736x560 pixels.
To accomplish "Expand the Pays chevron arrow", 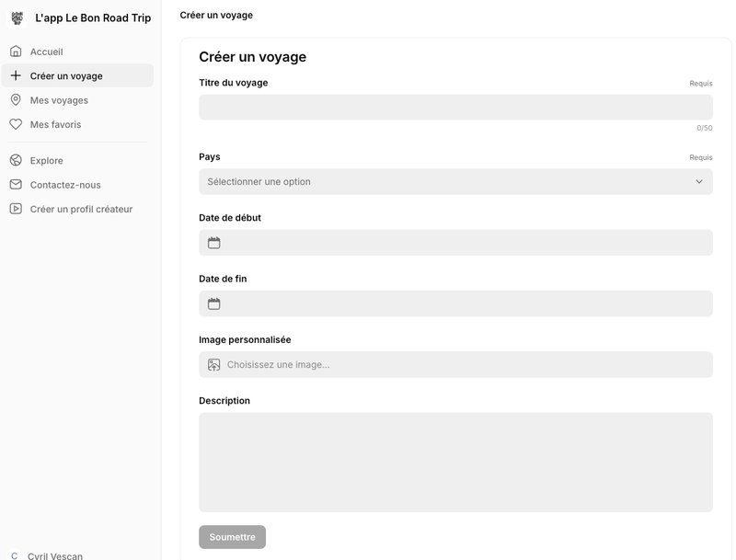I will pos(699,181).
